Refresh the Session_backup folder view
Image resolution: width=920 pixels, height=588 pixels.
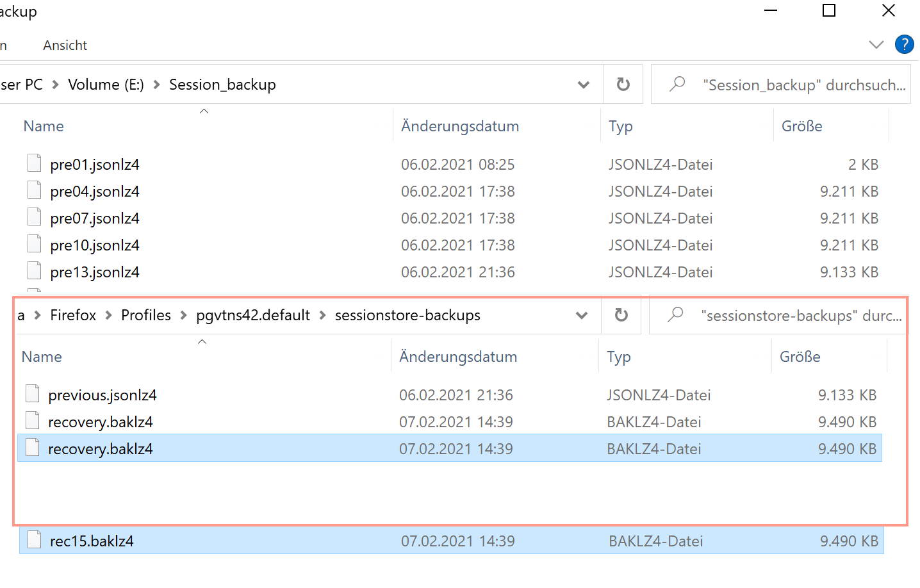pos(623,85)
